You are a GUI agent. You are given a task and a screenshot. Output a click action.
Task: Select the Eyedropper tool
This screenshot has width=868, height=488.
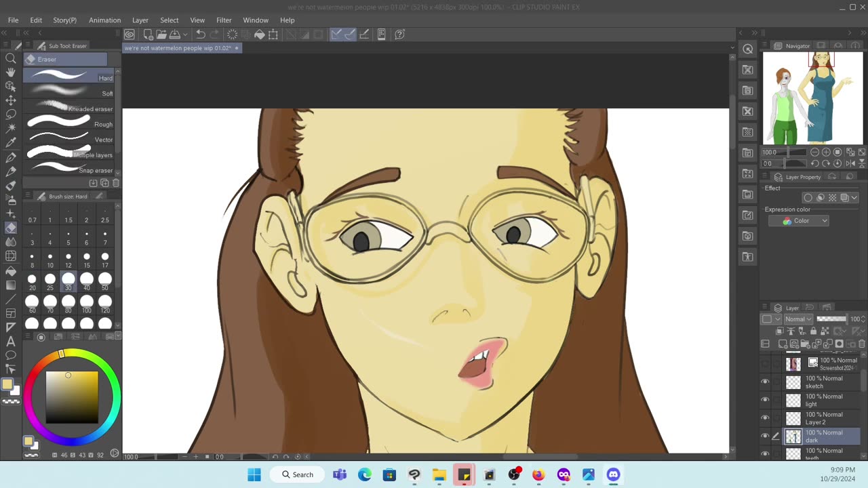(11, 143)
